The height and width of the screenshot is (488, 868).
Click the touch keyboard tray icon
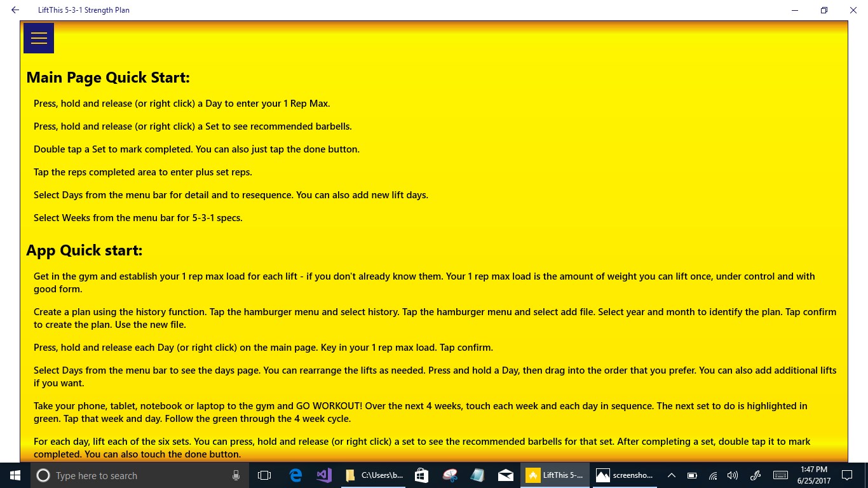780,475
